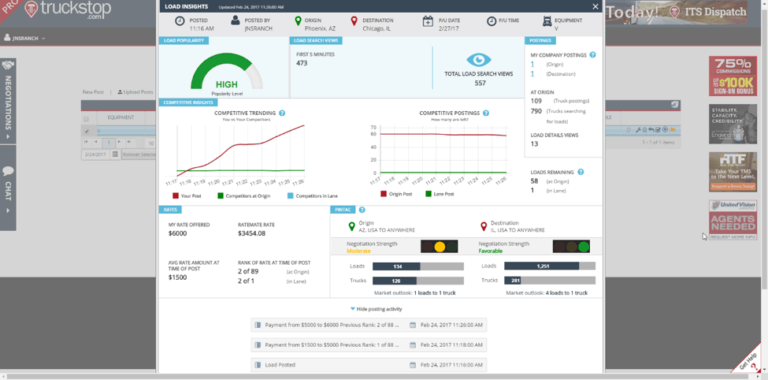768x380 pixels.
Task: Click the Posted By person icon
Action: tap(236, 21)
